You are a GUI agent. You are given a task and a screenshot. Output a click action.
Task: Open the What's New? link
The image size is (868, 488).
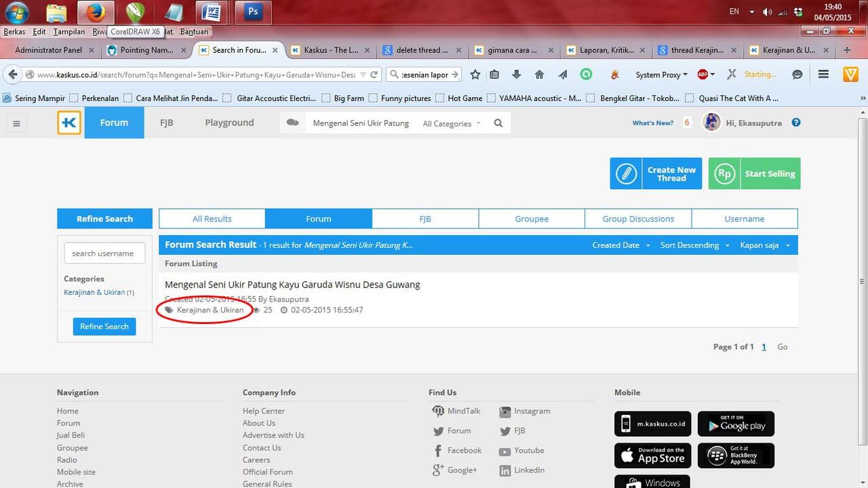(653, 123)
